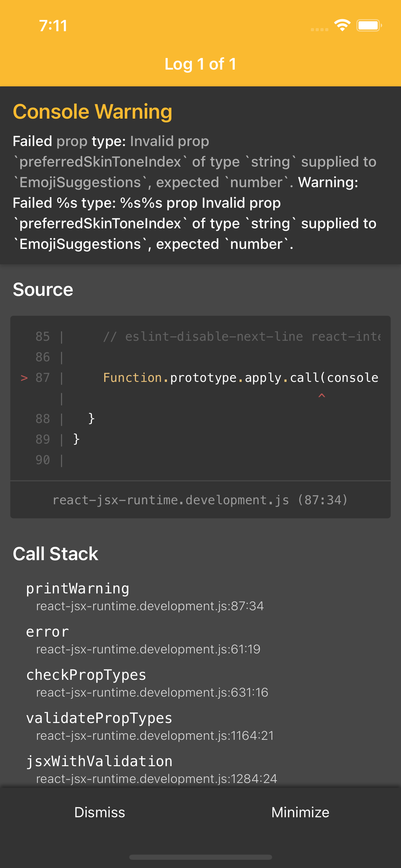Image resolution: width=401 pixels, height=868 pixels.
Task: Tap the "Log 1 of 1" header title
Action: point(200,64)
